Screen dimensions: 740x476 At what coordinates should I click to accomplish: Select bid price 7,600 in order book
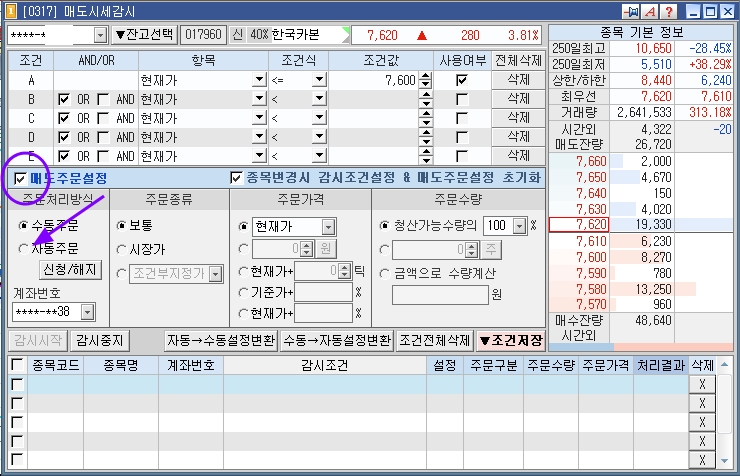[x=591, y=258]
